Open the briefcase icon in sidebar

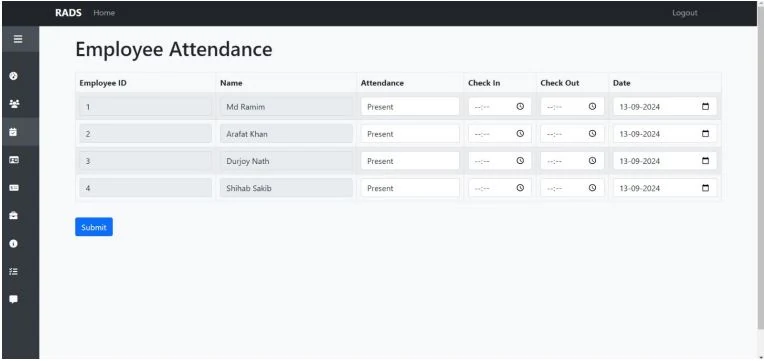[14, 215]
